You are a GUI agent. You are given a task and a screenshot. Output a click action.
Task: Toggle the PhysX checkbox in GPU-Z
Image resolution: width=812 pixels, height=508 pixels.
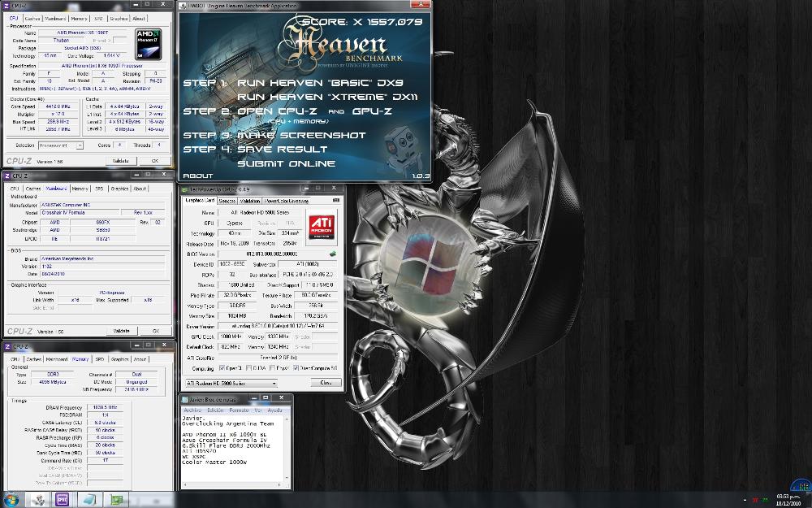pyautogui.click(x=272, y=368)
